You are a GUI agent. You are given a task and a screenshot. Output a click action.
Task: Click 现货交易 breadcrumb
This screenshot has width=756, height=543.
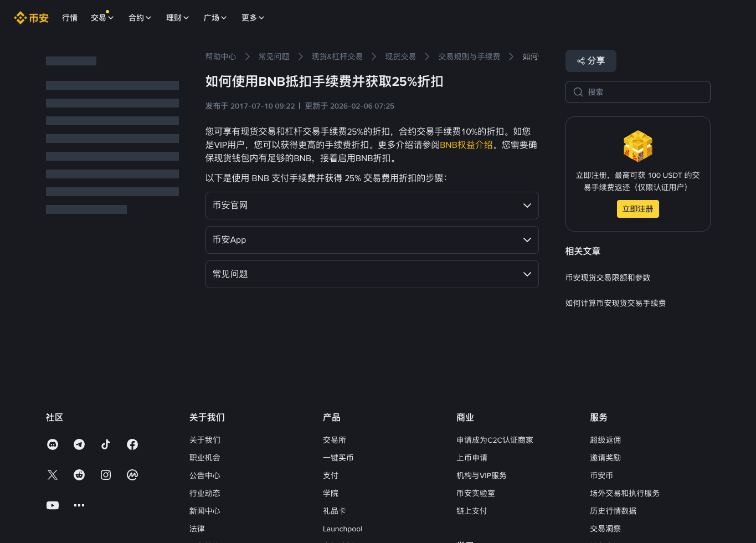[400, 57]
